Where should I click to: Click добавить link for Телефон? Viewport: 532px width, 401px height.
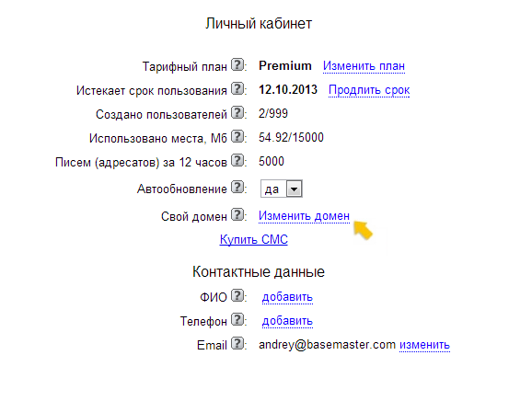[x=287, y=321]
